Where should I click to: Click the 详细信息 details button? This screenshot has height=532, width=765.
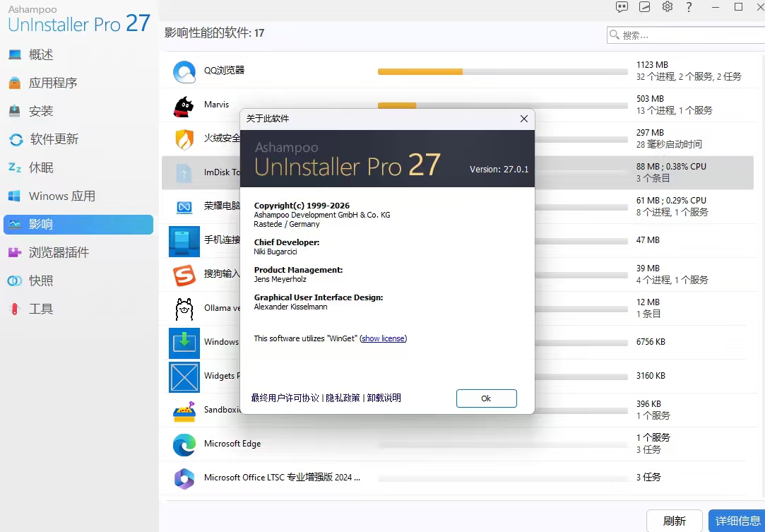[x=737, y=521]
